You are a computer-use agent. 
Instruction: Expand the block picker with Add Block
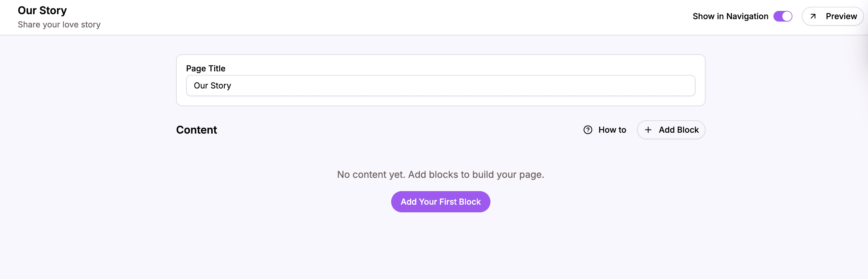tap(671, 129)
